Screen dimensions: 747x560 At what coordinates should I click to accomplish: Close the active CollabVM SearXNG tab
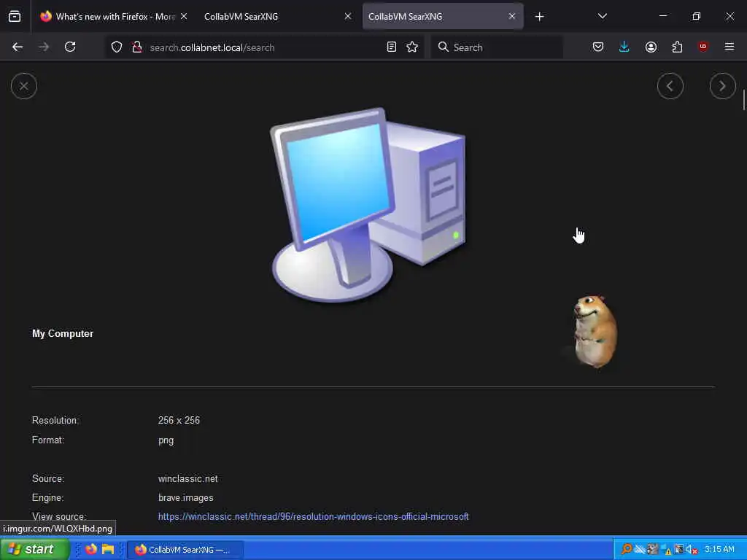(x=511, y=16)
